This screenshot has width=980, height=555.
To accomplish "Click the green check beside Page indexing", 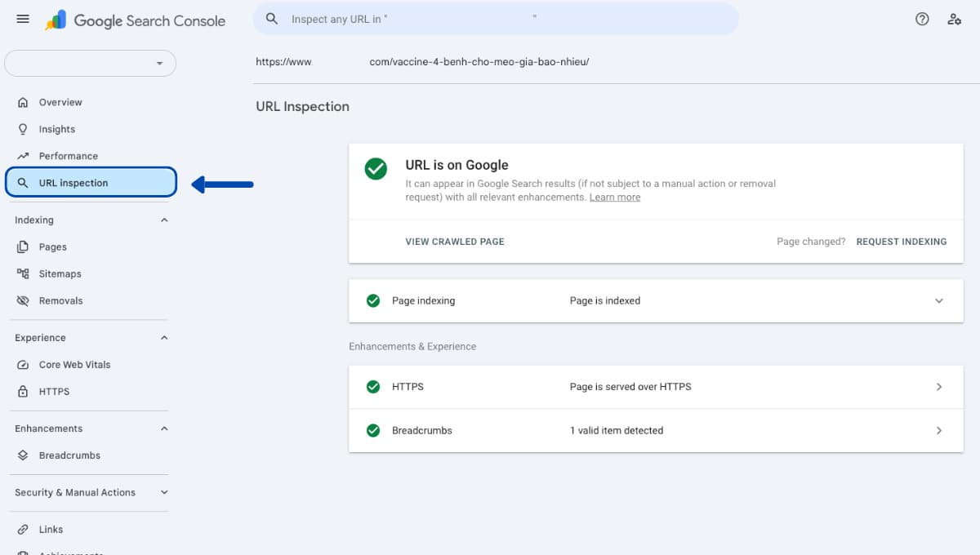I will pos(373,300).
